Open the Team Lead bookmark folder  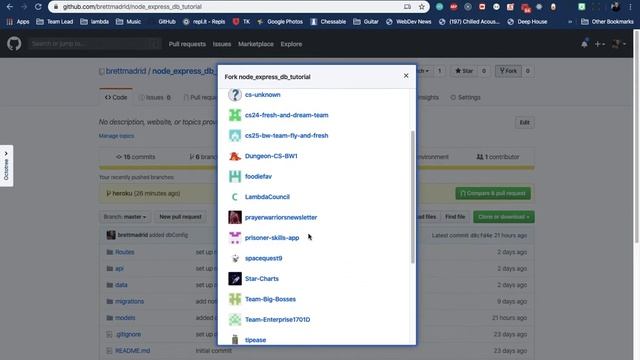pos(55,22)
